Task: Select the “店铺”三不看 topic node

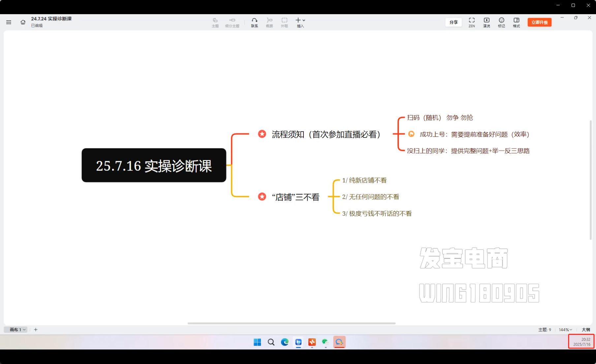Action: (296, 197)
